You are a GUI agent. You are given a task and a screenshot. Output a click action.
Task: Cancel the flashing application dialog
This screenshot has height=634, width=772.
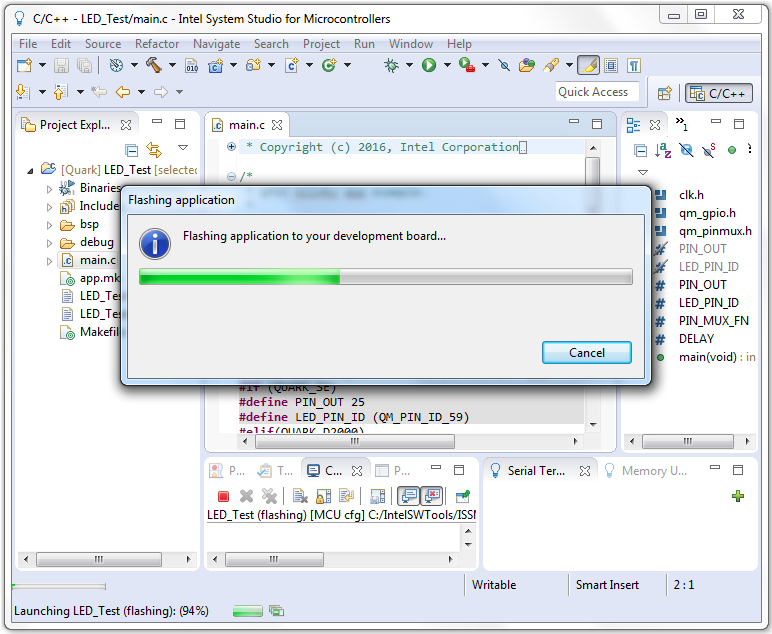pyautogui.click(x=586, y=352)
